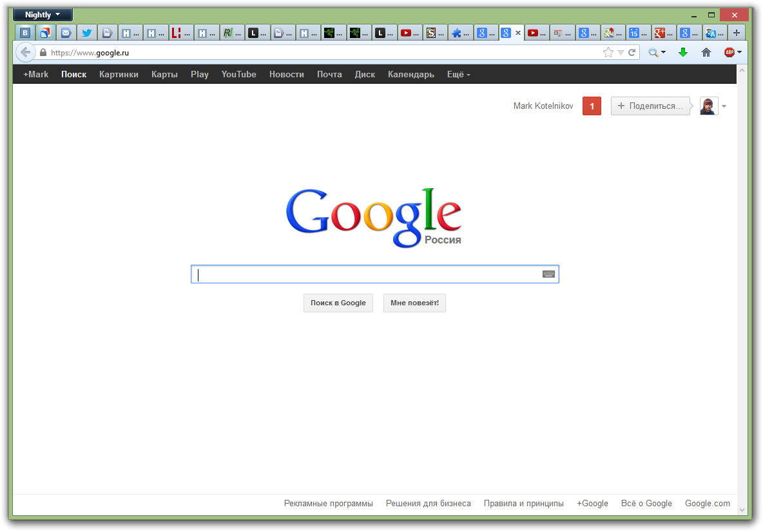Viewport: 763px width, 532px height.
Task: Open the pinned mail envelope tab
Action: tap(66, 33)
